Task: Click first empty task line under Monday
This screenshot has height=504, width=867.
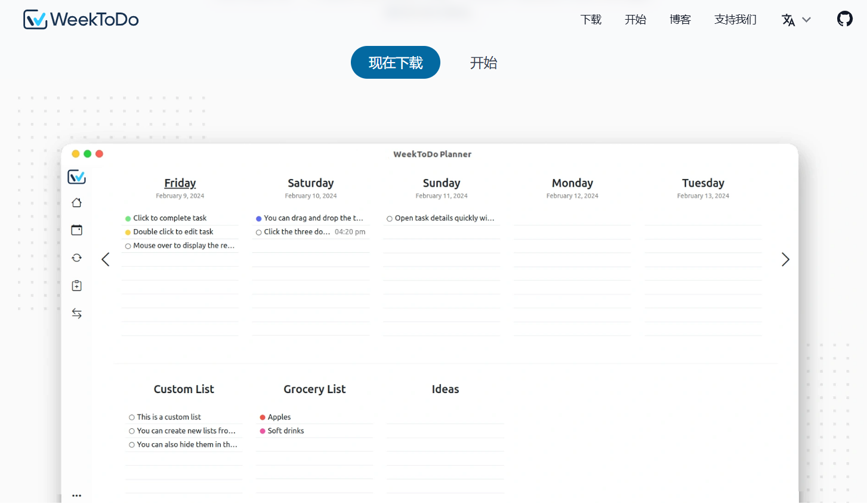Action: click(x=572, y=218)
